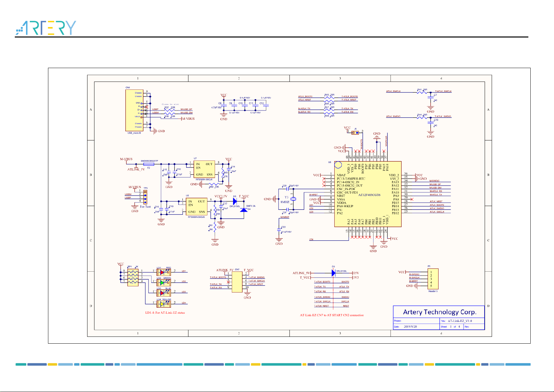This screenshot has width=554, height=392.
Task: Click the D3 diode symbol near E5V
Action: coord(334,273)
